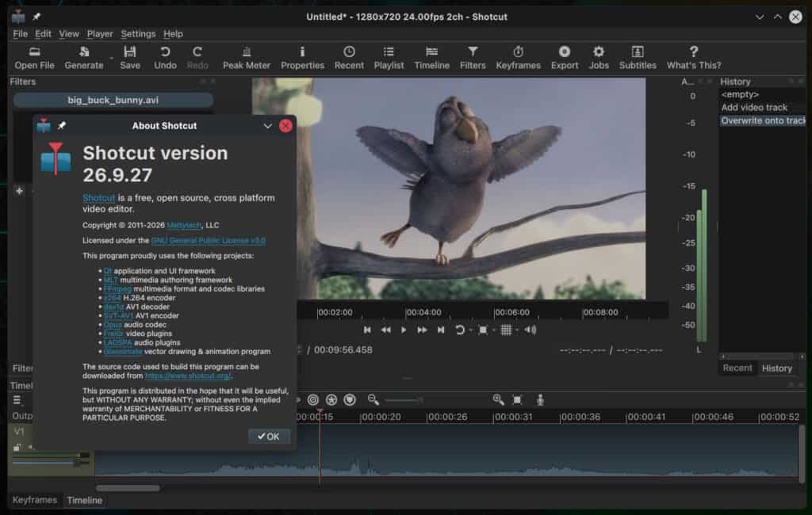
Task: Toggle player loop button
Action: (459, 330)
